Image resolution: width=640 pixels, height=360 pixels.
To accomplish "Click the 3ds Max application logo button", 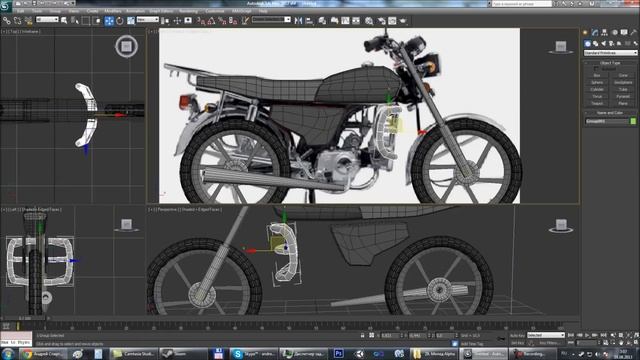I will tap(6, 6).
